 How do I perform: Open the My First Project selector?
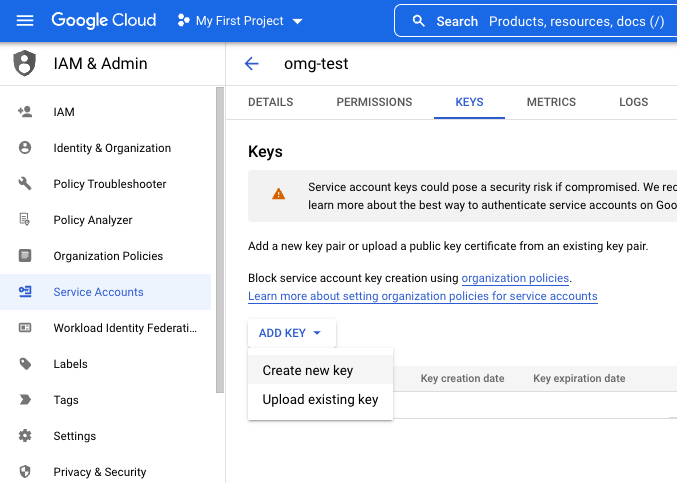[x=240, y=20]
